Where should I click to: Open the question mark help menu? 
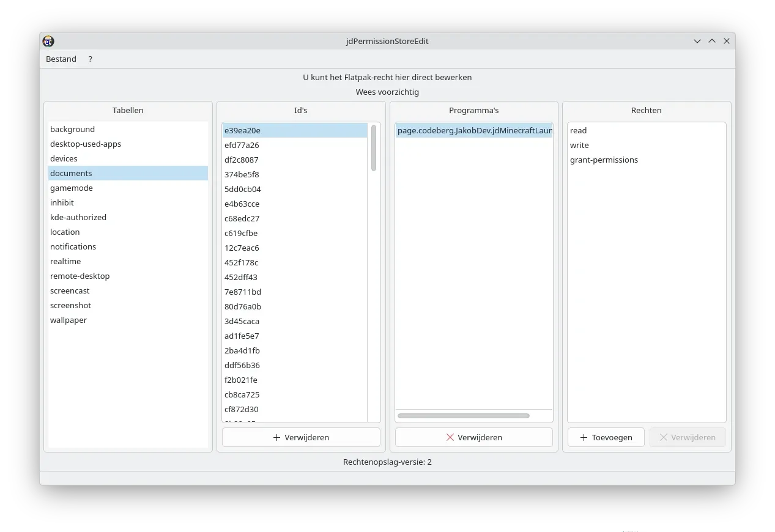(90, 59)
